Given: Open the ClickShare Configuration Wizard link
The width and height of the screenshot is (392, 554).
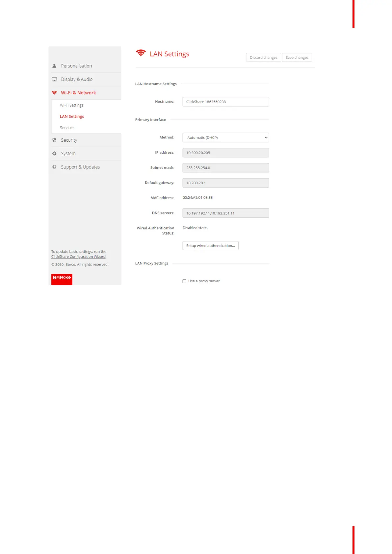Looking at the screenshot, I should coord(78,257).
